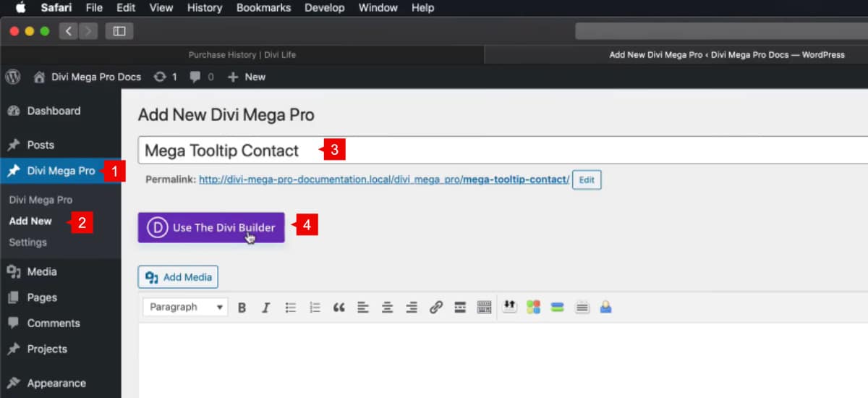Screen dimensions: 868x398
Task: Click the Edit permalink button
Action: (x=587, y=180)
